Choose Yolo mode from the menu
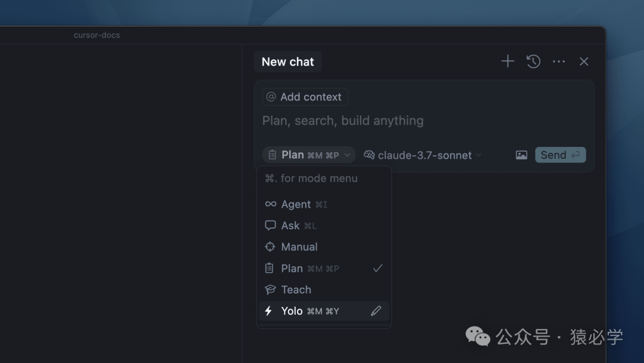This screenshot has width=644, height=363. pyautogui.click(x=292, y=311)
